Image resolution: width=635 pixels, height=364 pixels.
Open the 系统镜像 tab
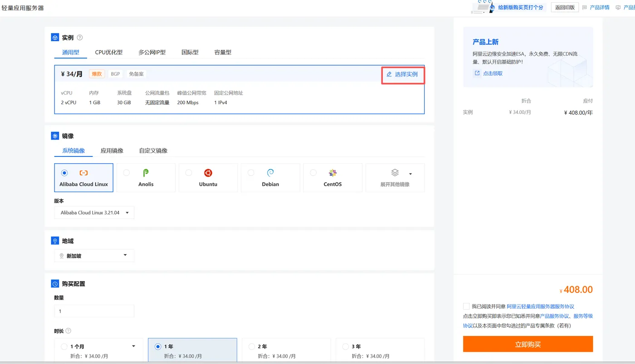[x=73, y=151]
